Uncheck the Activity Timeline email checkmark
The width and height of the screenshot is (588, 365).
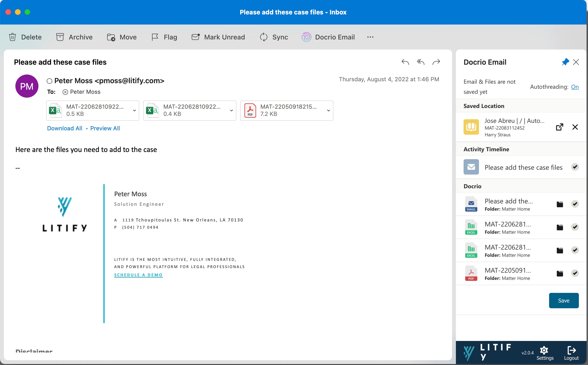pos(575,167)
